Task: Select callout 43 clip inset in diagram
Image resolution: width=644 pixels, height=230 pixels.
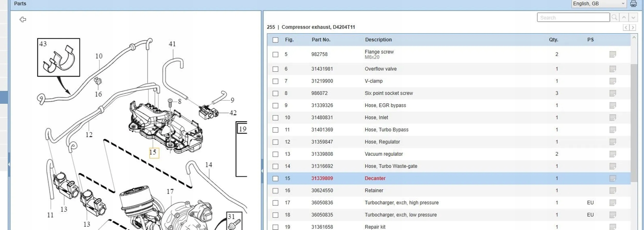Action: tap(59, 57)
